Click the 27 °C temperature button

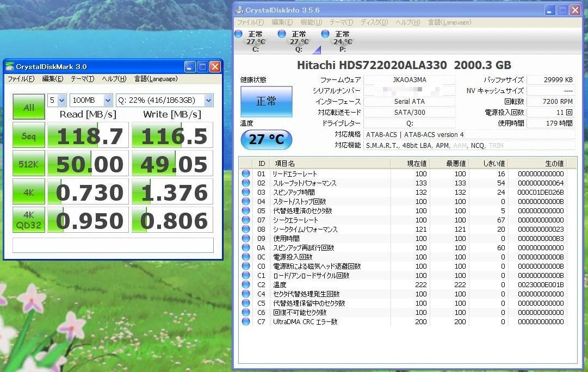point(266,139)
